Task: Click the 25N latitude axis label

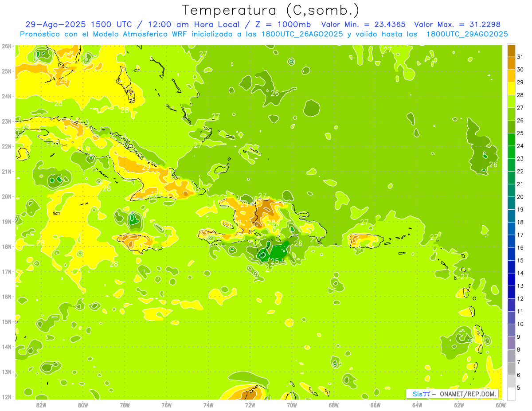Action: pos(6,71)
